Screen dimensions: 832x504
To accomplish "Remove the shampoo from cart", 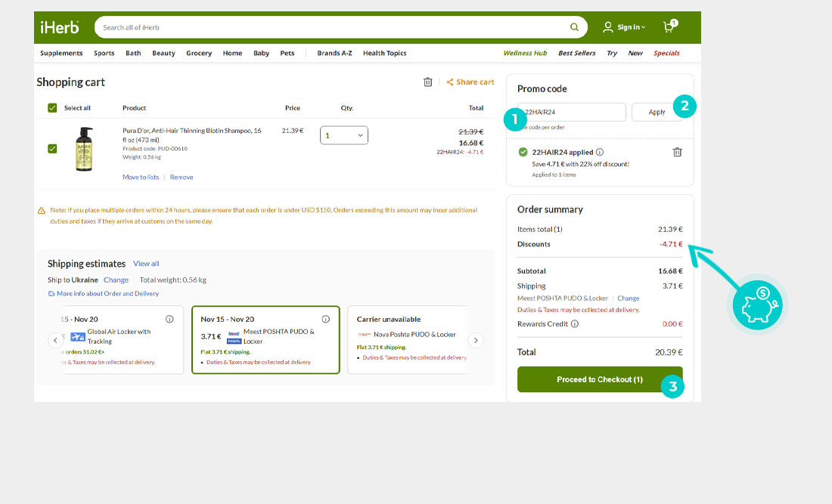I will coord(182,177).
